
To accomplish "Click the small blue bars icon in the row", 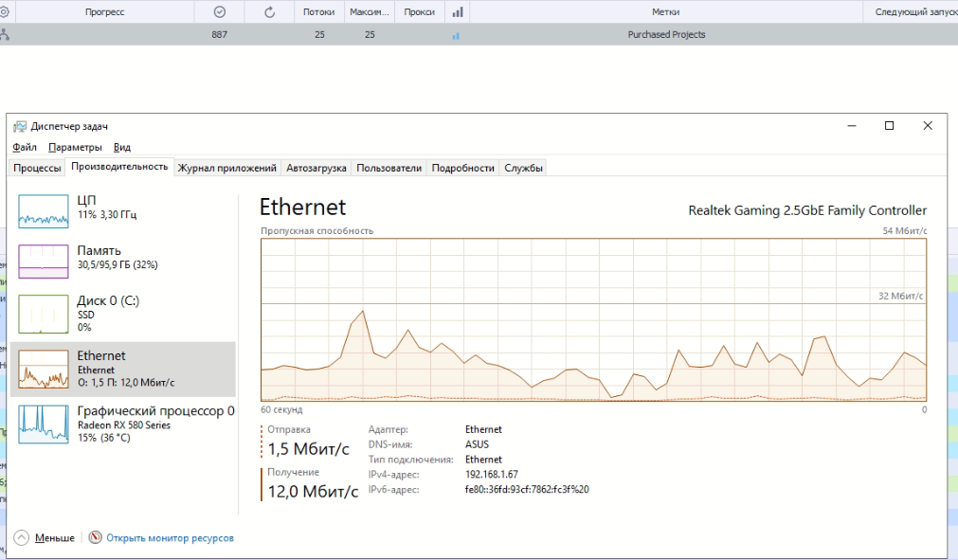I will (456, 36).
